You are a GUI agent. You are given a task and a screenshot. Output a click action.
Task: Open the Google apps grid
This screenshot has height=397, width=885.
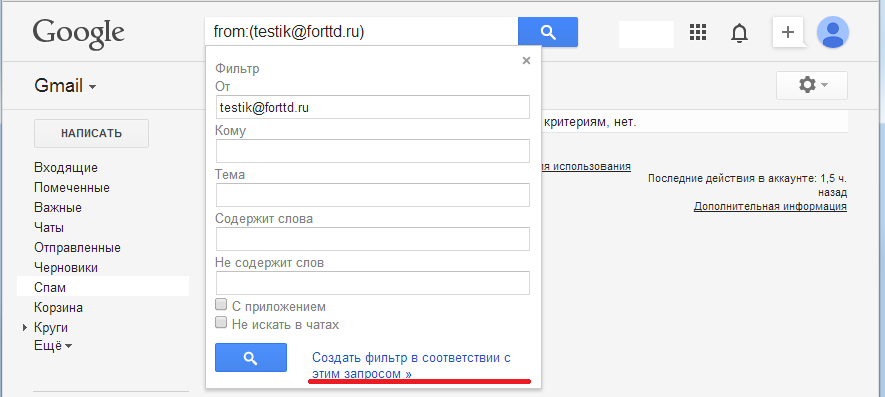[x=698, y=33]
